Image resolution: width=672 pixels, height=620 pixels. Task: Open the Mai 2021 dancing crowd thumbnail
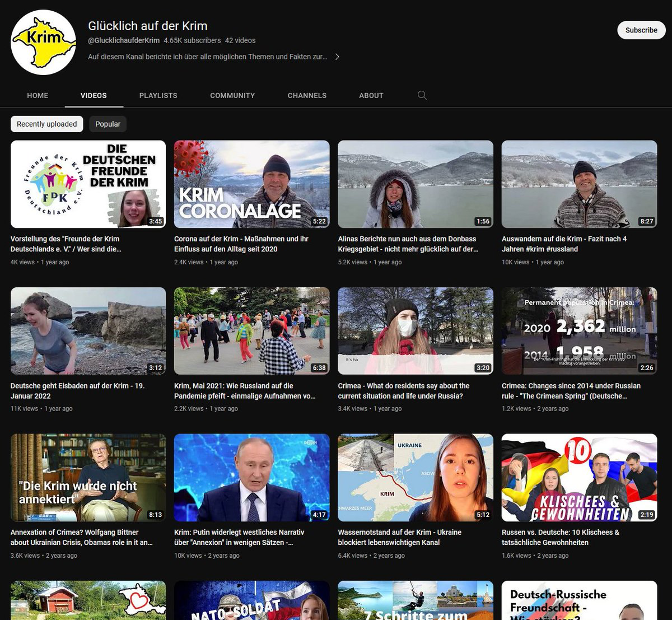pos(252,330)
